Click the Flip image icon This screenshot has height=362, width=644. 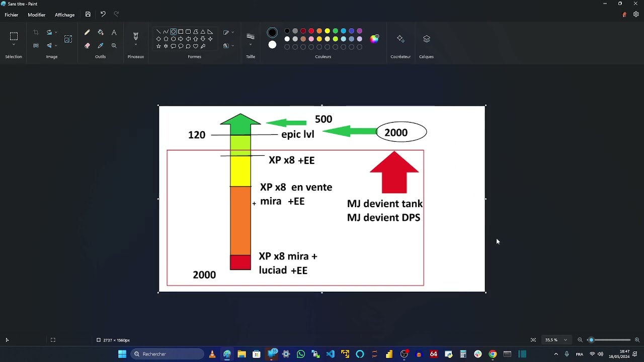click(x=49, y=45)
